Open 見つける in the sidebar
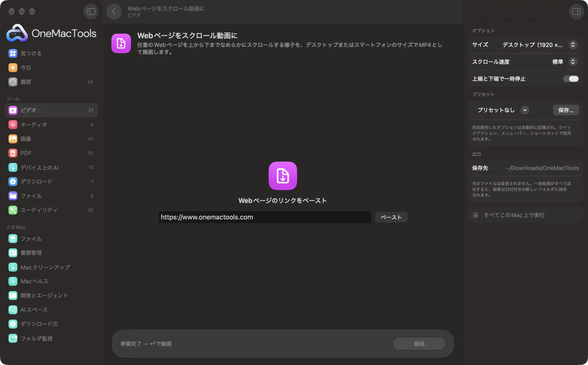 point(51,53)
